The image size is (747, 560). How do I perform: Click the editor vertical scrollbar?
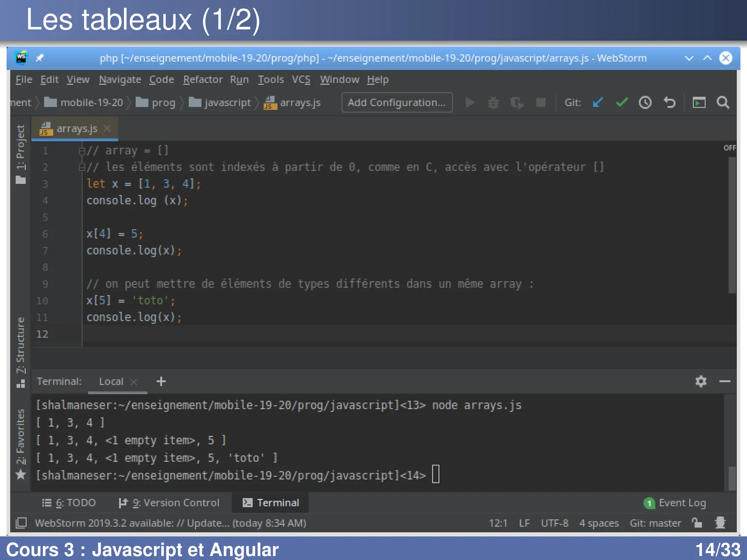tap(732, 225)
